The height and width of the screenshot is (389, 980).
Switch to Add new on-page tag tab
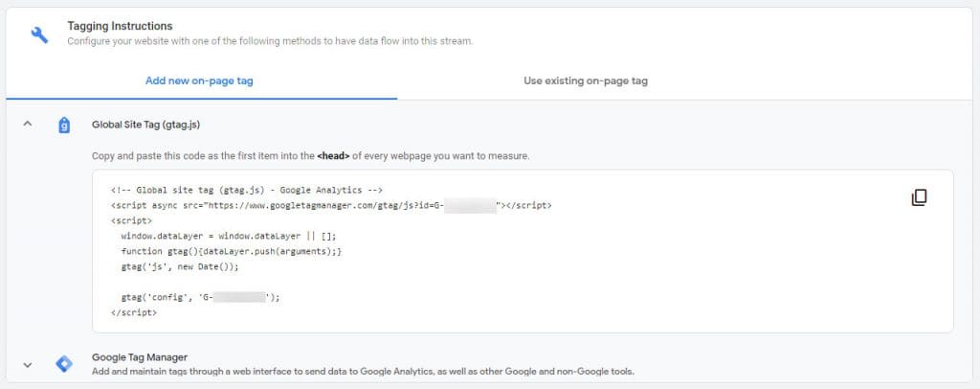coord(199,80)
